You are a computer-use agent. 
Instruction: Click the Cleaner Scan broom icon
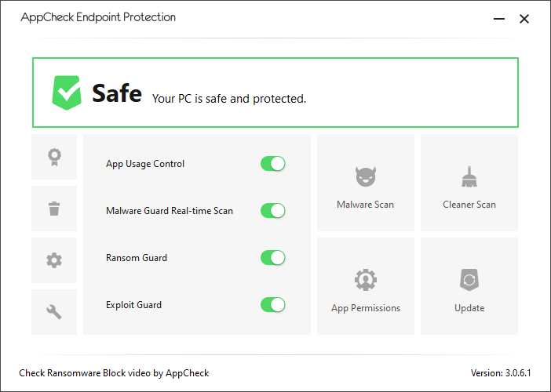pyautogui.click(x=469, y=176)
